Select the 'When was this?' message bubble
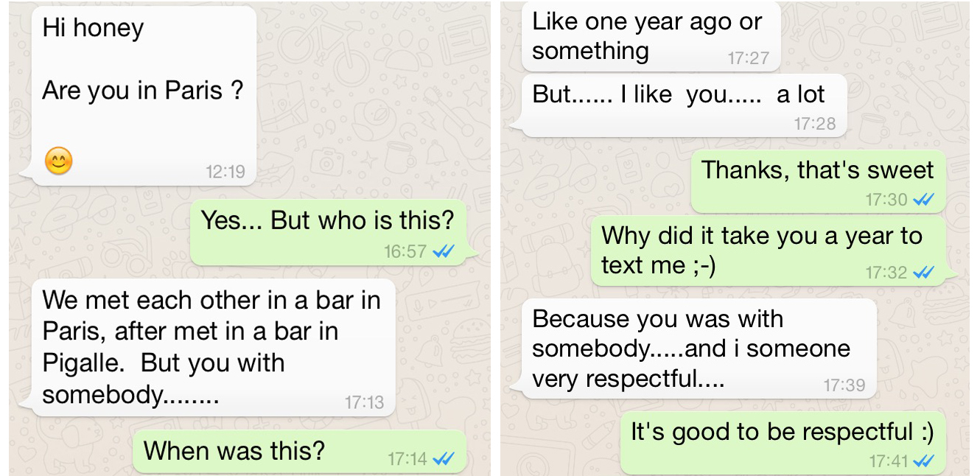This screenshot has width=980, height=476. tap(299, 451)
